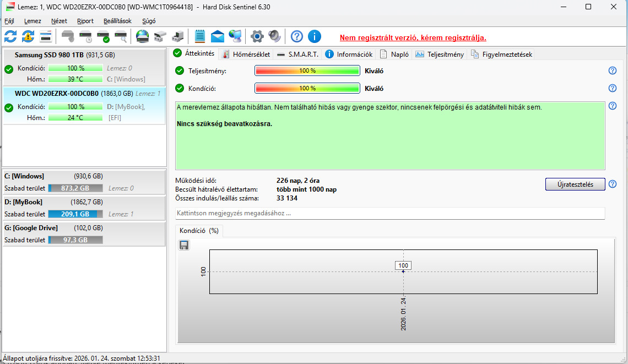This screenshot has width=628, height=364.
Task: Click the help icon next to Újratesztelés
Action: click(613, 184)
